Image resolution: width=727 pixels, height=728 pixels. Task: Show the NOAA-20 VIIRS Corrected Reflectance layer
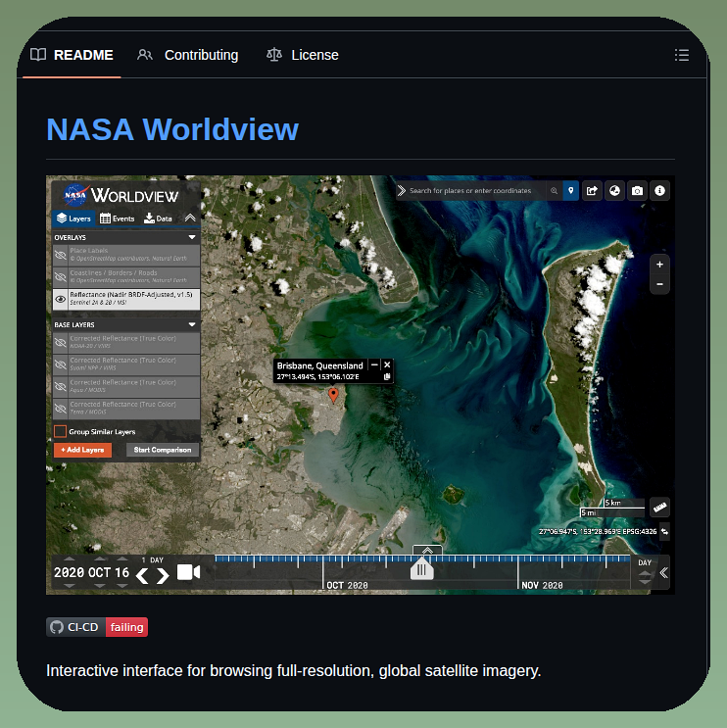coord(61,343)
